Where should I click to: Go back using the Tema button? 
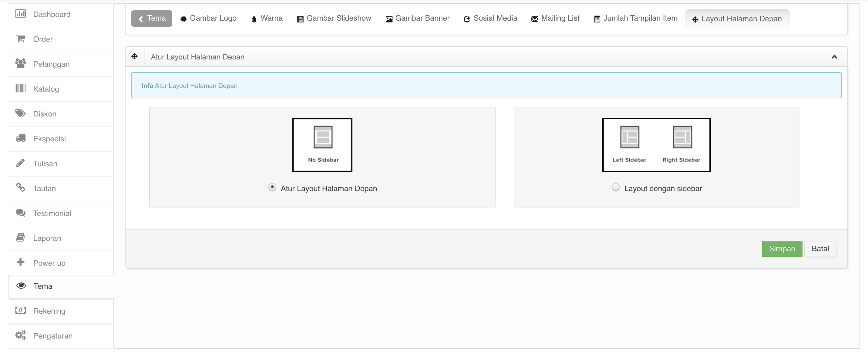tap(152, 18)
